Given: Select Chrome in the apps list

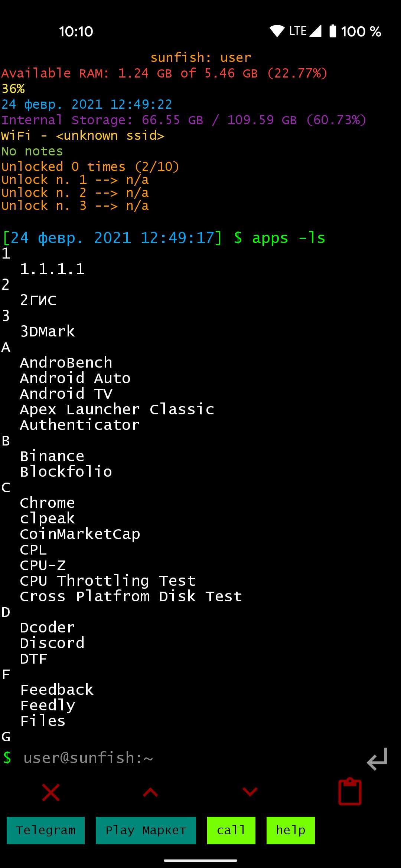Looking at the screenshot, I should [48, 503].
